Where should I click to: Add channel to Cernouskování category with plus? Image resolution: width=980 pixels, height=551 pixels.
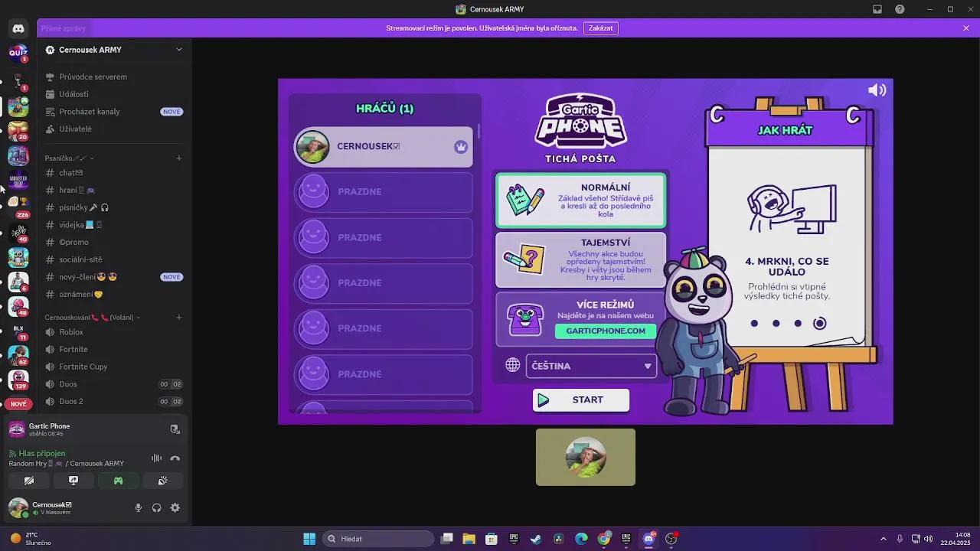pos(179,318)
